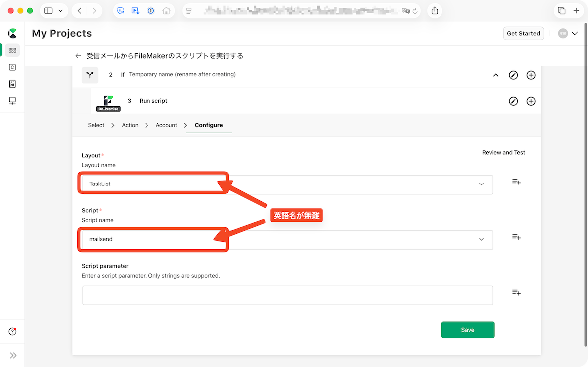This screenshot has height=367, width=588.
Task: Click the Review and Test link
Action: pyautogui.click(x=503, y=153)
